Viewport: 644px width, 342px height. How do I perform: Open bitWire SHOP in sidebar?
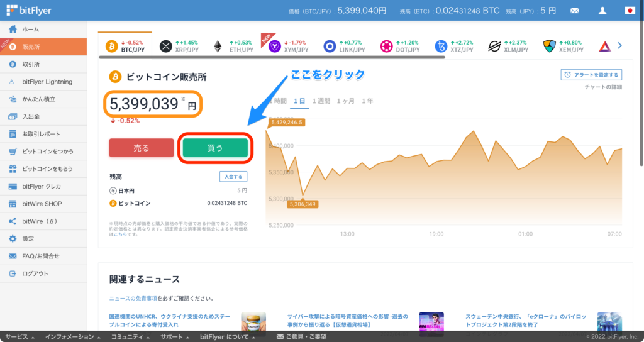tap(43, 204)
